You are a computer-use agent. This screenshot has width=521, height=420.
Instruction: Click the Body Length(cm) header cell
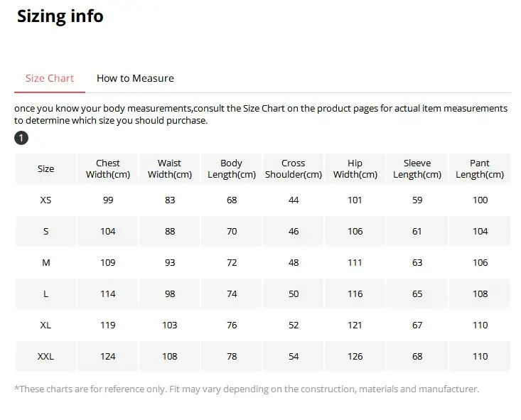click(232, 169)
